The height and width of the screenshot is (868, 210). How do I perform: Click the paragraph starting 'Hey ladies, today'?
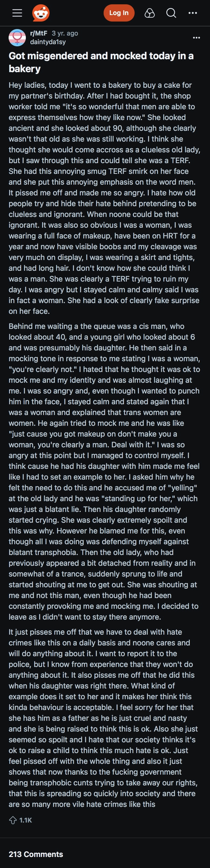click(x=104, y=198)
